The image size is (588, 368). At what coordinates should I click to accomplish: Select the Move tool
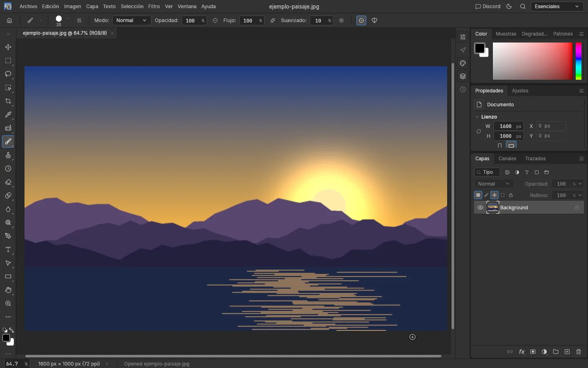(x=8, y=47)
